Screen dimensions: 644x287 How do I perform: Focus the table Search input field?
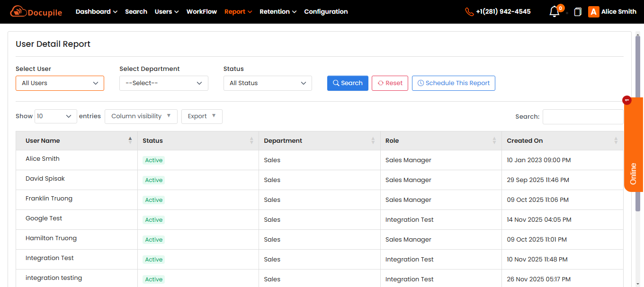[x=582, y=117]
